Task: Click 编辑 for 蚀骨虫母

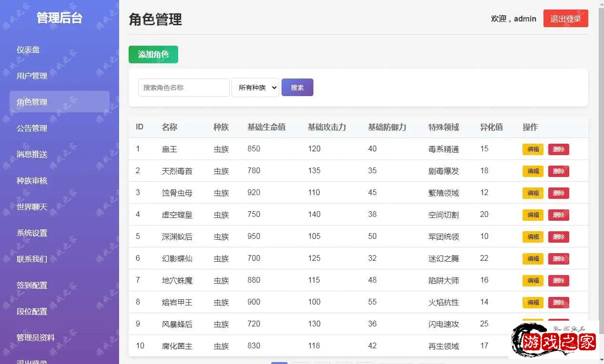Action: 533,193
